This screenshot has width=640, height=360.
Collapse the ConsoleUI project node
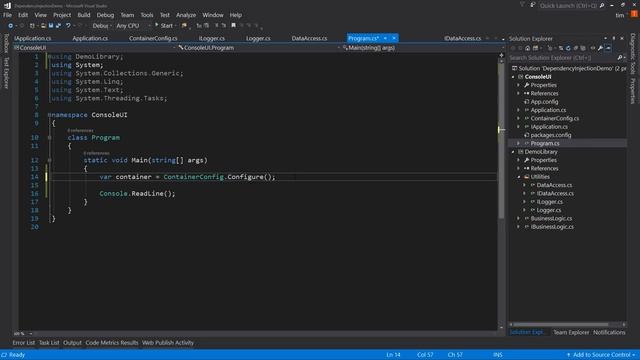click(x=513, y=77)
